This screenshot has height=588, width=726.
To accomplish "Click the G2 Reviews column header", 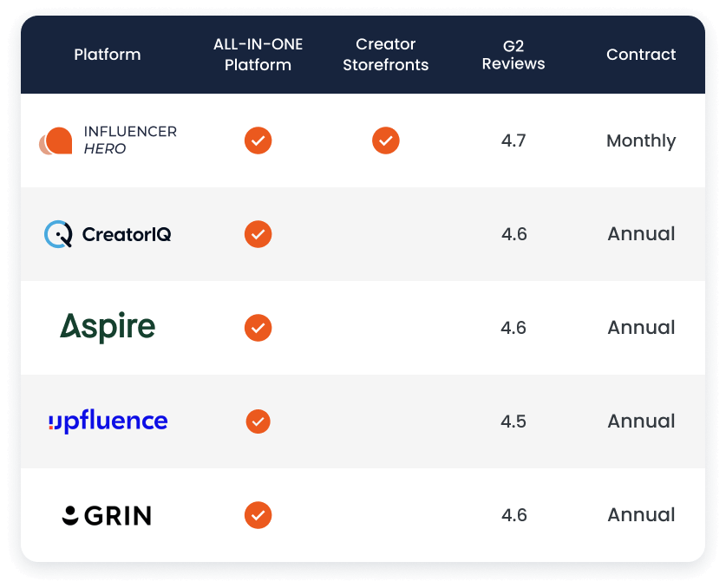I will pyautogui.click(x=513, y=55).
